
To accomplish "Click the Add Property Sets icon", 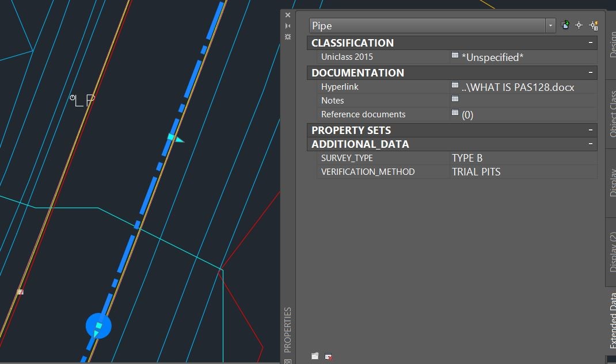I will (x=315, y=356).
